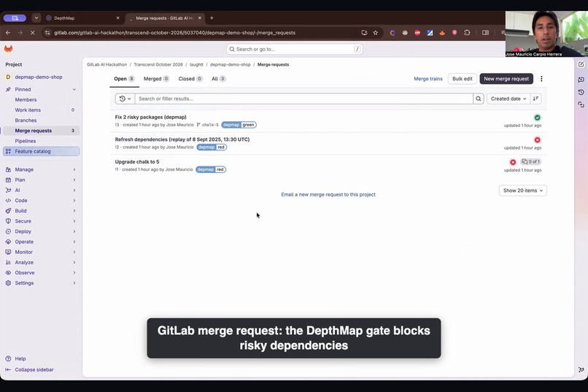
Task: Open the browser extensions puzzle icon
Action: pos(467,33)
